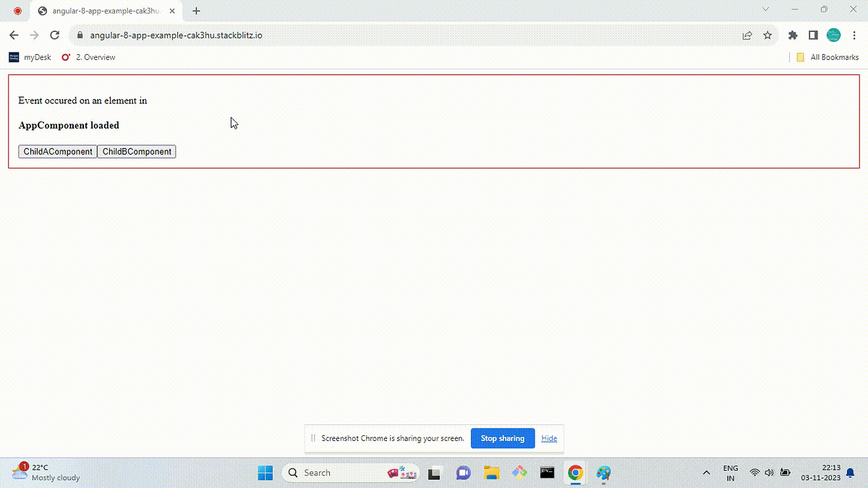Expand hidden icons in the system tray

point(706,473)
